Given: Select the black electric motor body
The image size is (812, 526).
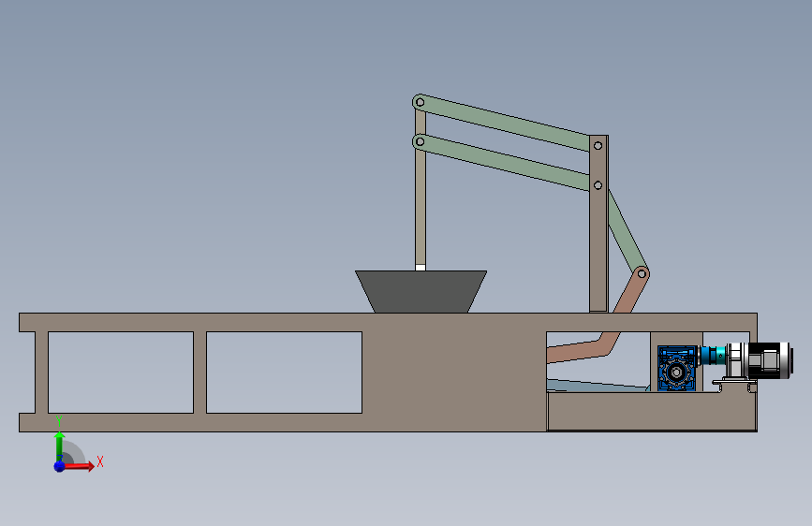Looking at the screenshot, I should [769, 359].
